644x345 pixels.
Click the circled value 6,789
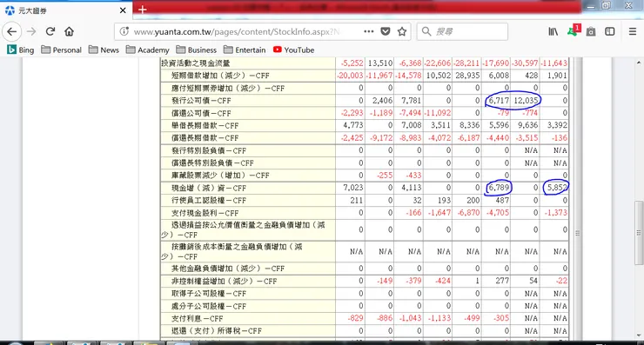pyautogui.click(x=498, y=188)
